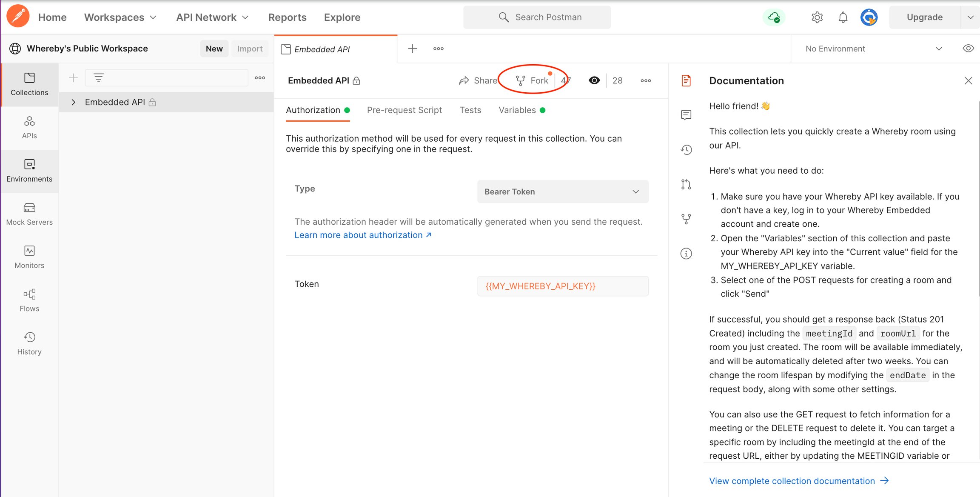Show collection info icon in right sidebar
The height and width of the screenshot is (497, 980).
pos(686,254)
